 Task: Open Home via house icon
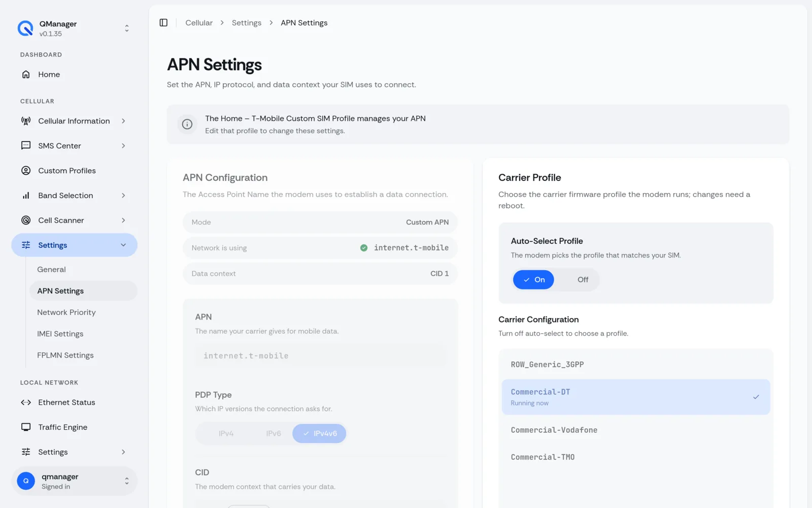[x=26, y=75]
